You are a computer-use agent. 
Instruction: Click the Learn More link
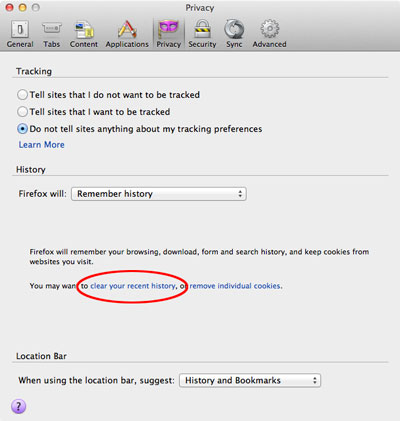pos(41,145)
